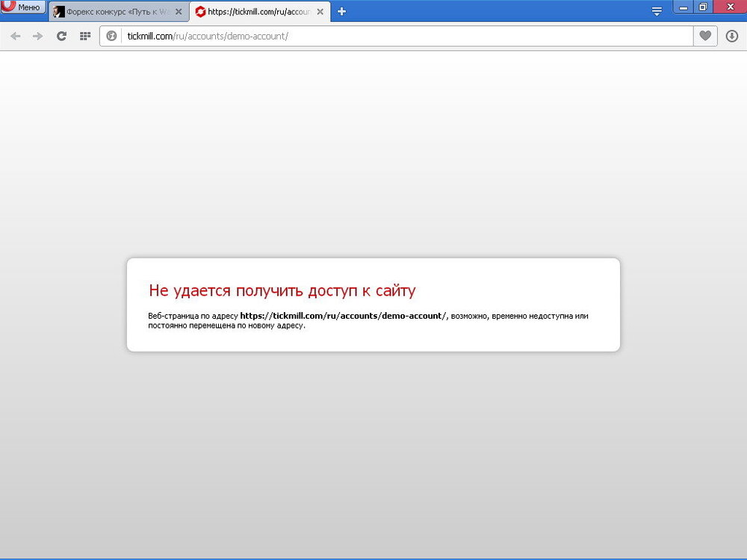Select the tickmill.com tab
The height and width of the screenshot is (560, 747).
point(260,11)
